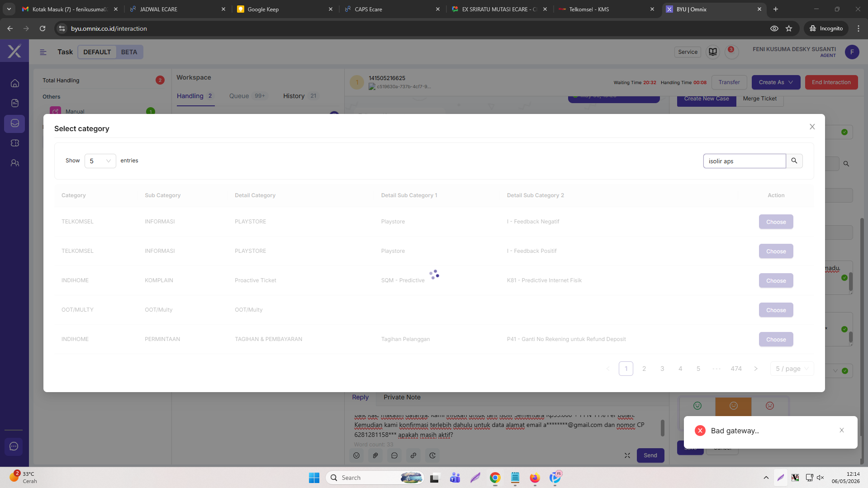The height and width of the screenshot is (488, 868).
Task: Switch to the Telkomsel - KMS browser tab
Action: coord(607,9)
